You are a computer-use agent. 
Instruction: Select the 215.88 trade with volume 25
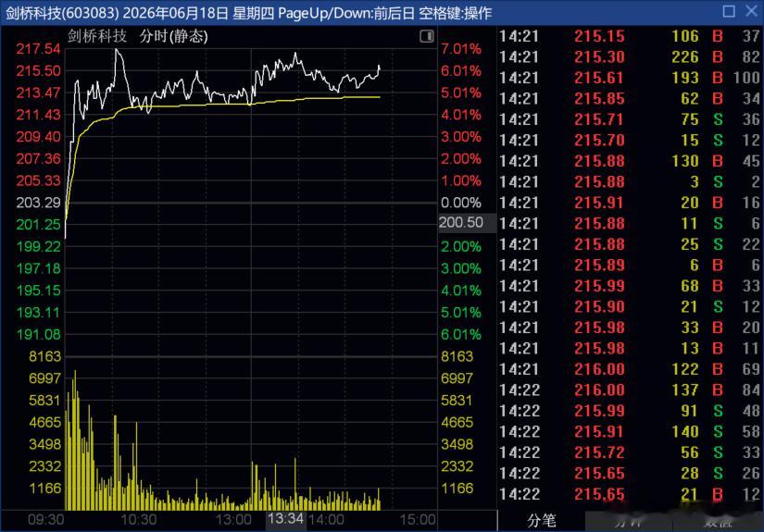629,244
